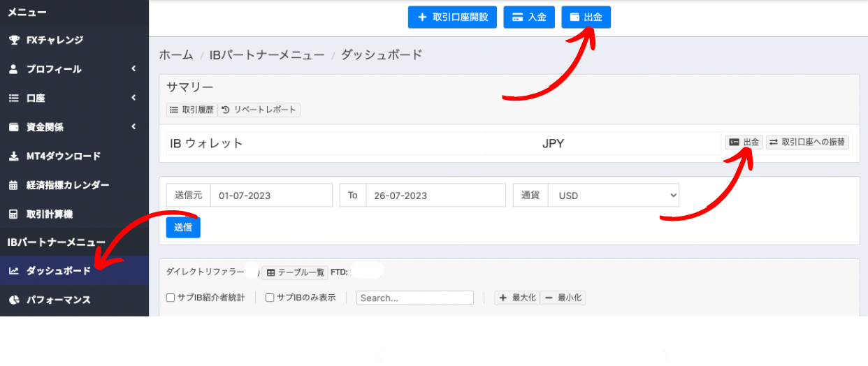The height and width of the screenshot is (366, 868).
Task: Click the JPY currency text
Action: click(553, 143)
